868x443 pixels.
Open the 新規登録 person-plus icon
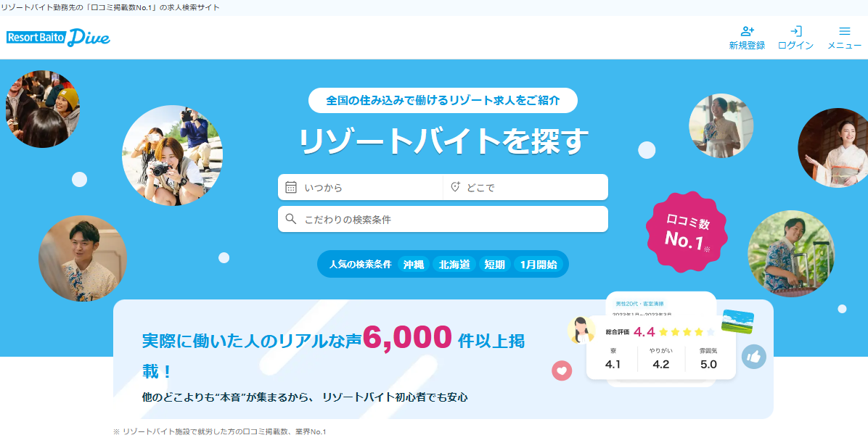747,31
